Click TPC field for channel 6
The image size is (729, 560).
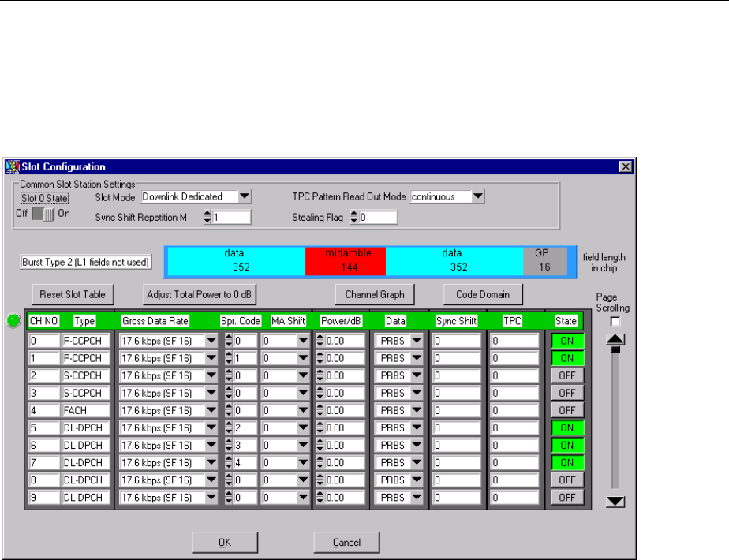tap(514, 445)
